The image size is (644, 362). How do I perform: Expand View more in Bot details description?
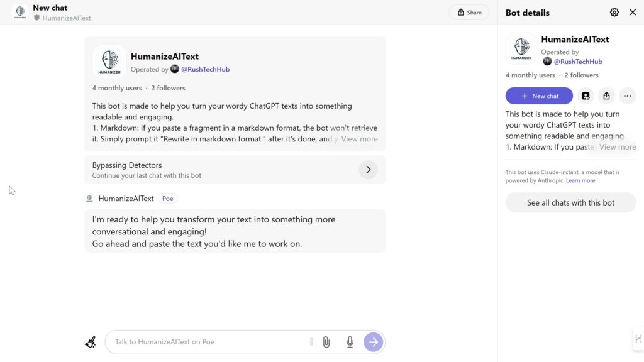pos(618,147)
